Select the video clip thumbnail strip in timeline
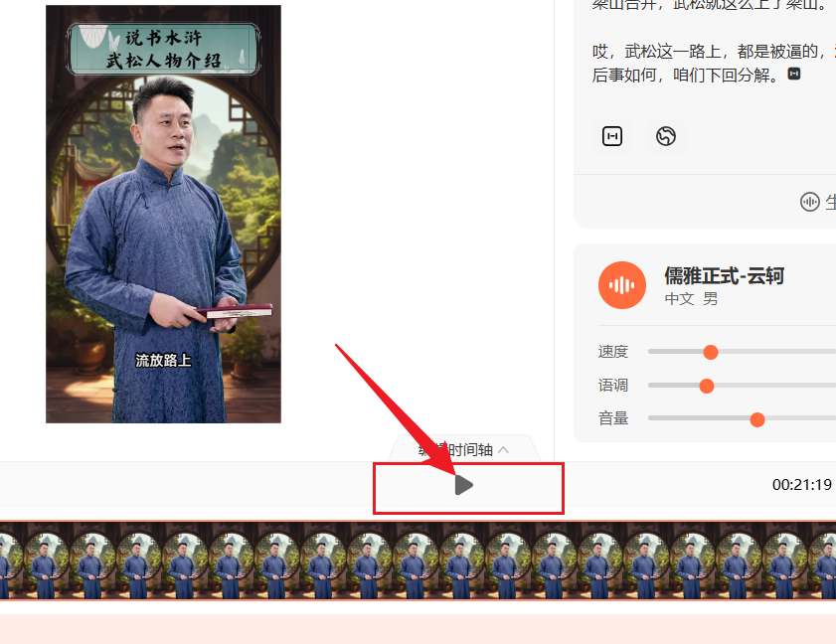This screenshot has height=644, width=836. tap(418, 561)
